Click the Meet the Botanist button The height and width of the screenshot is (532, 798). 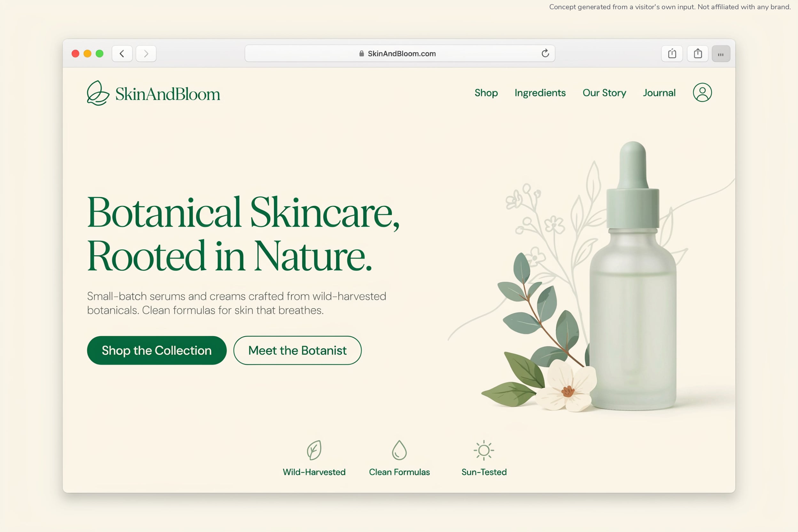click(x=298, y=350)
